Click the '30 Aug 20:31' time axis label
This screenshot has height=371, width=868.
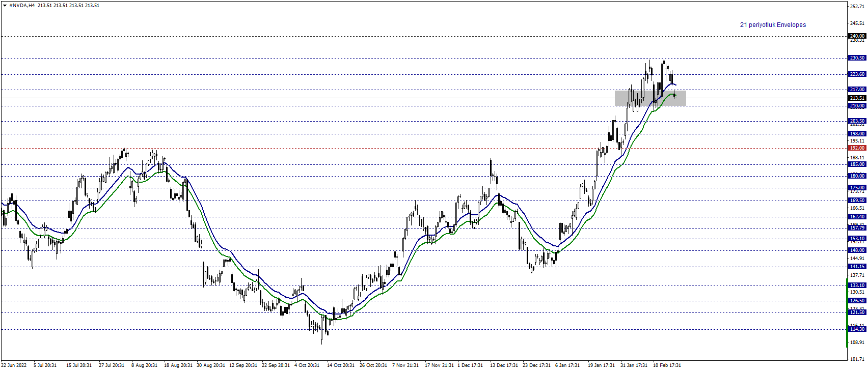211,365
